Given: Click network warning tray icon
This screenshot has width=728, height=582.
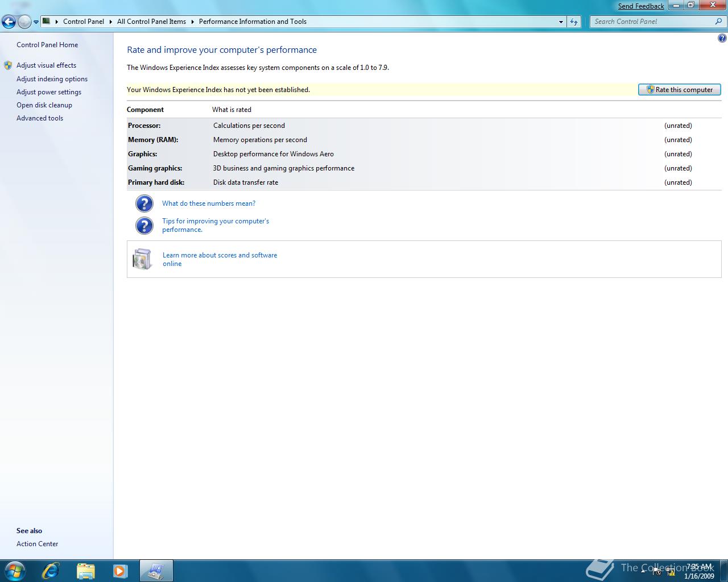Looking at the screenshot, I should coord(671,572).
